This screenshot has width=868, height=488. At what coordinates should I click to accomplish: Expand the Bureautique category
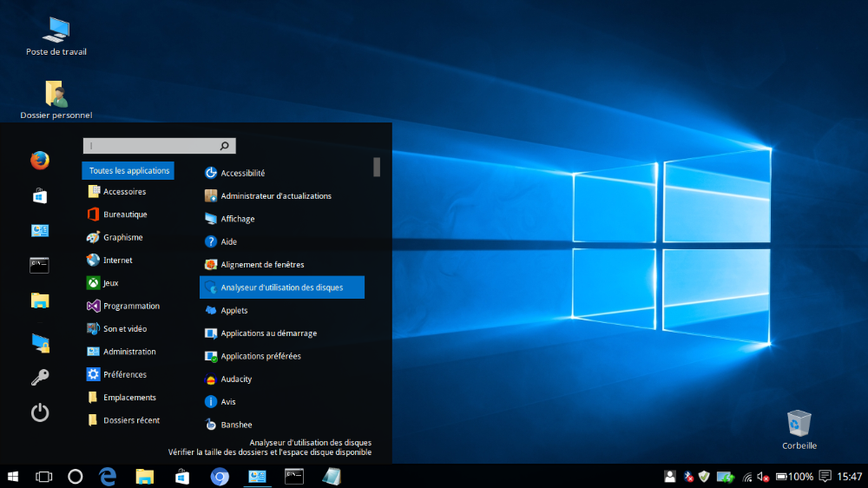point(125,214)
